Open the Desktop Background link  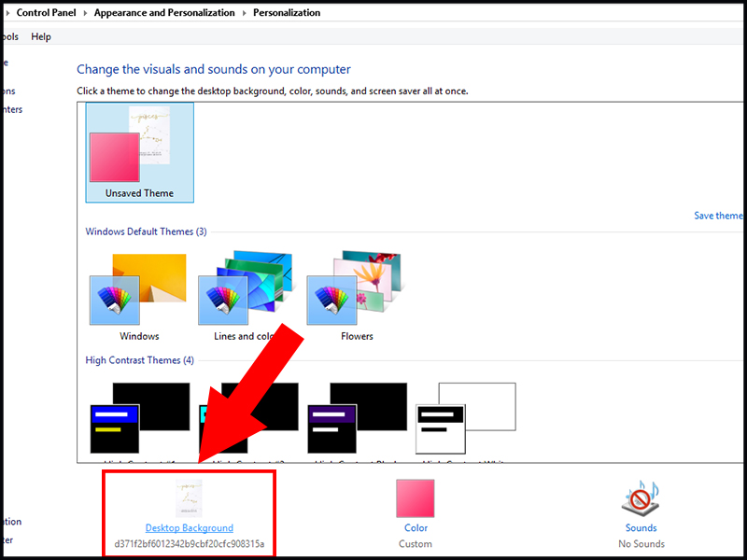(x=189, y=527)
